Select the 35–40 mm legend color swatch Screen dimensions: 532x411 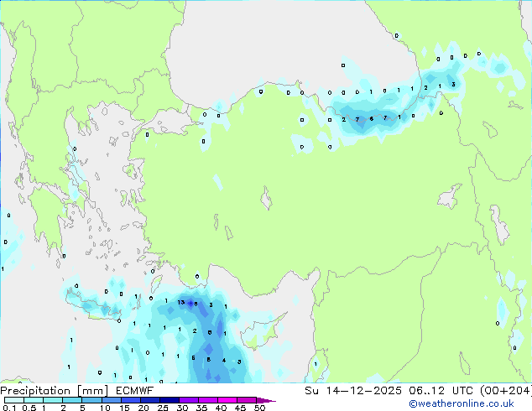(208, 400)
